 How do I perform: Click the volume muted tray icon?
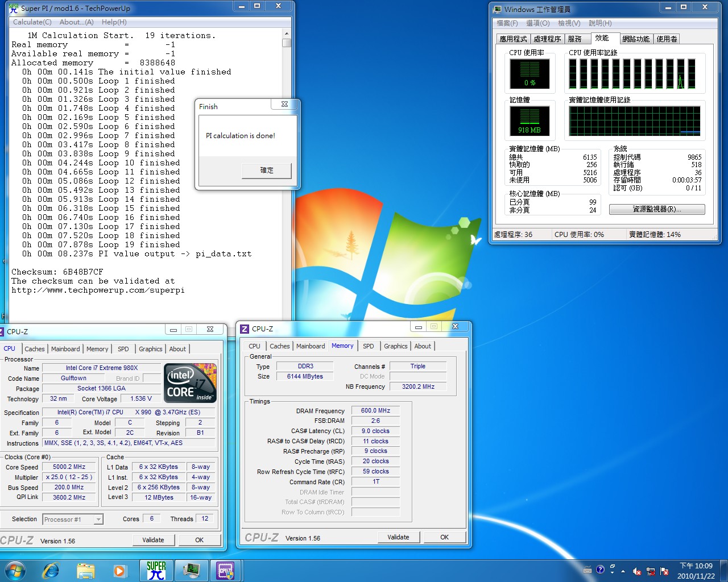tap(637, 571)
